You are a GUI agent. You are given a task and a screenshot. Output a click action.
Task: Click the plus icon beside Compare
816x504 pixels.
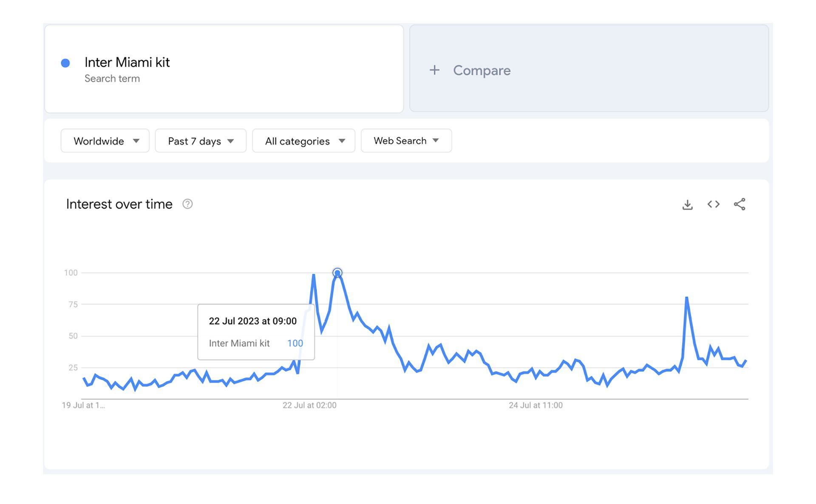(x=434, y=70)
